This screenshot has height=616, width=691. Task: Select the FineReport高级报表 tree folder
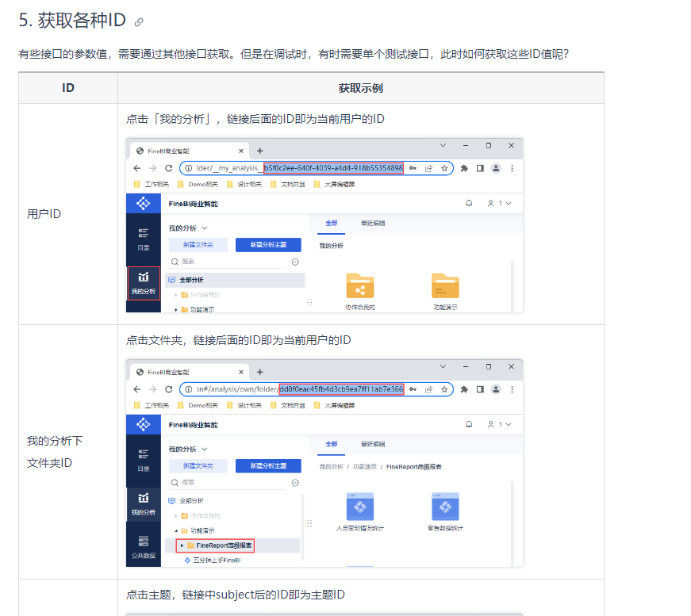coord(224,545)
